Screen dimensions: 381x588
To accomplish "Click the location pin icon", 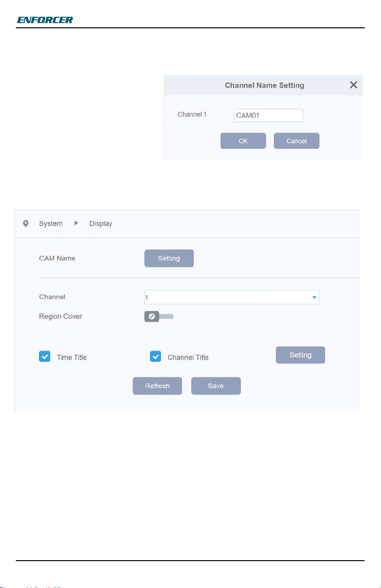I will pyautogui.click(x=26, y=224).
